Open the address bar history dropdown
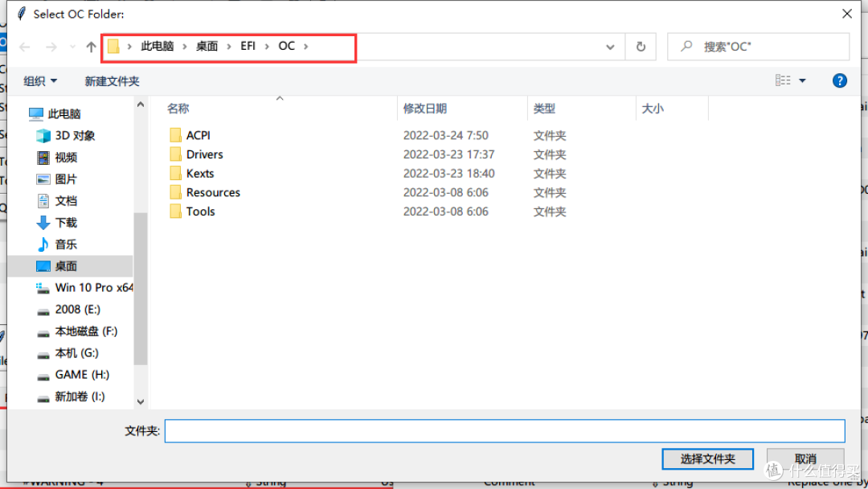The width and height of the screenshot is (868, 489). tap(610, 47)
